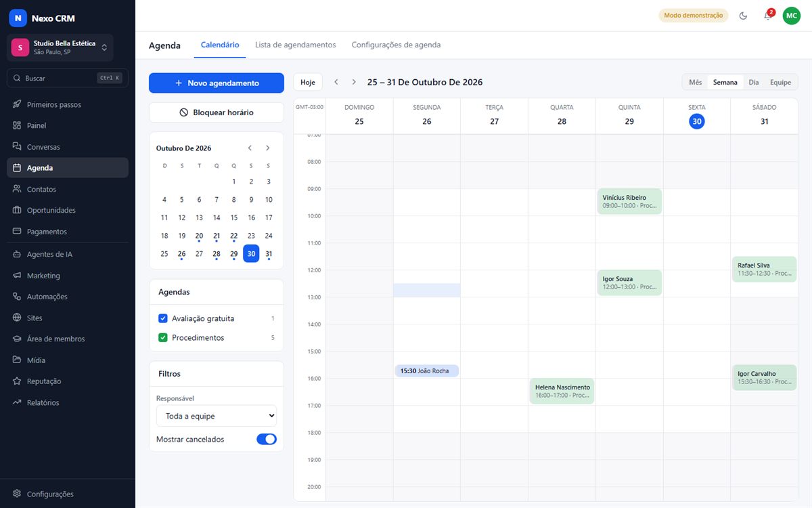812x508 pixels.
Task: Open Área de membros graduation icon
Action: coord(17,339)
